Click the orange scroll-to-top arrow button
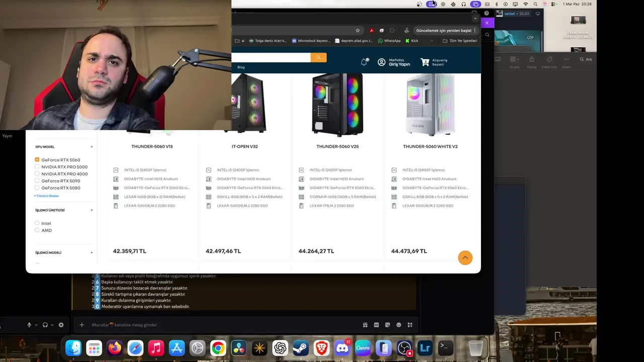This screenshot has width=644, height=362. tap(465, 258)
